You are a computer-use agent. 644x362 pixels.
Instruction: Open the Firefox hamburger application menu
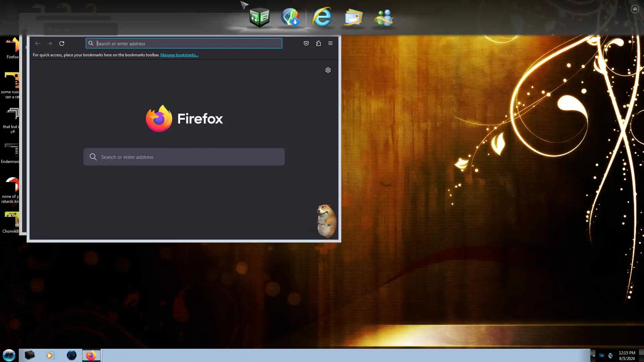click(x=330, y=43)
